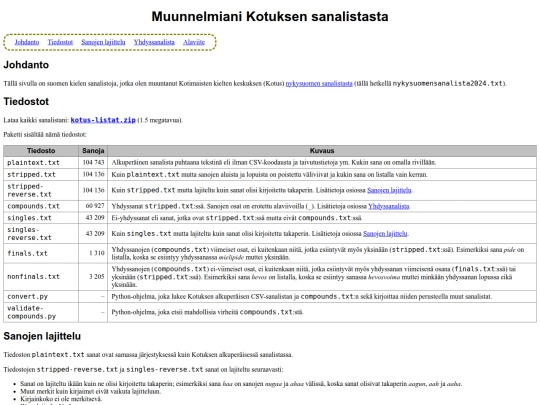Click the text nykysuomensanalista2024.txt

click(x=448, y=83)
